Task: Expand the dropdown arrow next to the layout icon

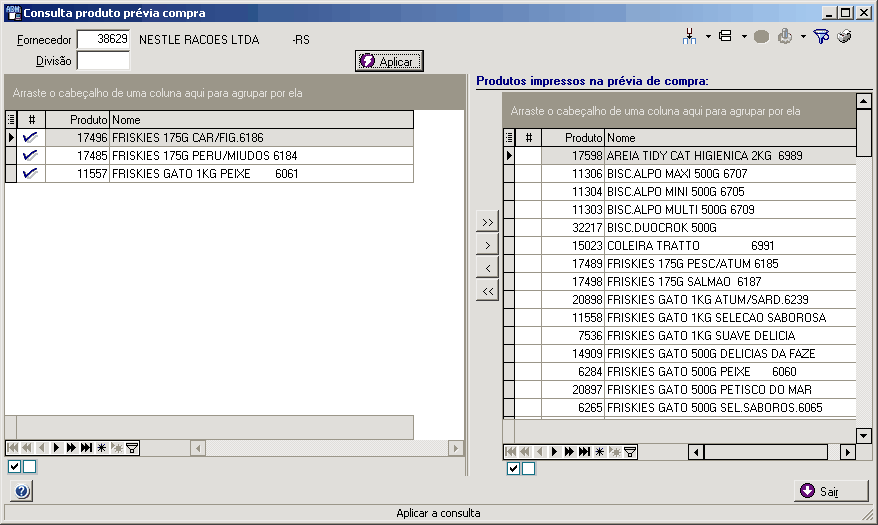Action: [x=744, y=36]
